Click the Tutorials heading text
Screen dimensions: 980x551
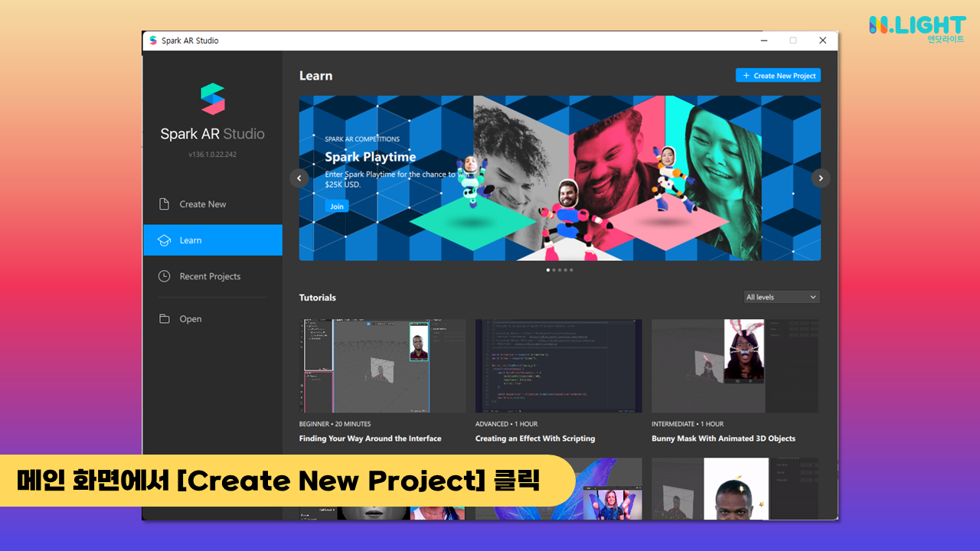pyautogui.click(x=318, y=298)
